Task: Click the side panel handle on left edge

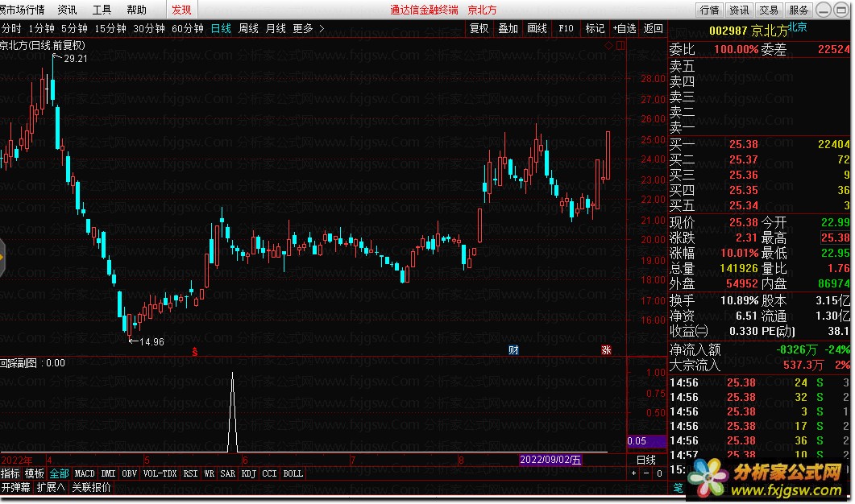Action: point(2,257)
